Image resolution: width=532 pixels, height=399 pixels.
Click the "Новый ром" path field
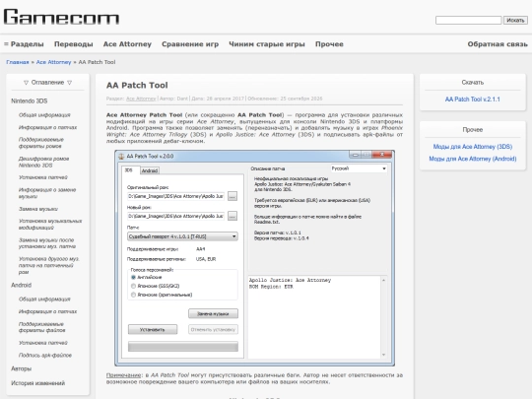coord(175,216)
